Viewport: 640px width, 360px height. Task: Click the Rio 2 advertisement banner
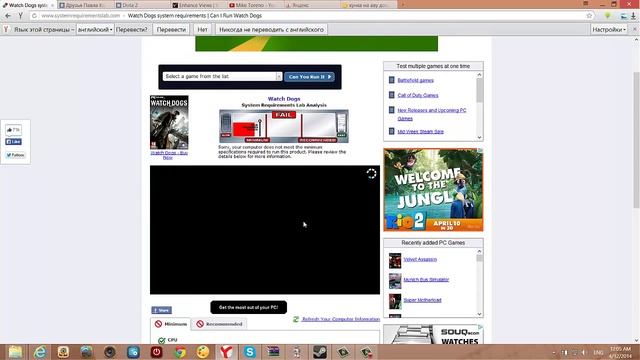click(433, 190)
